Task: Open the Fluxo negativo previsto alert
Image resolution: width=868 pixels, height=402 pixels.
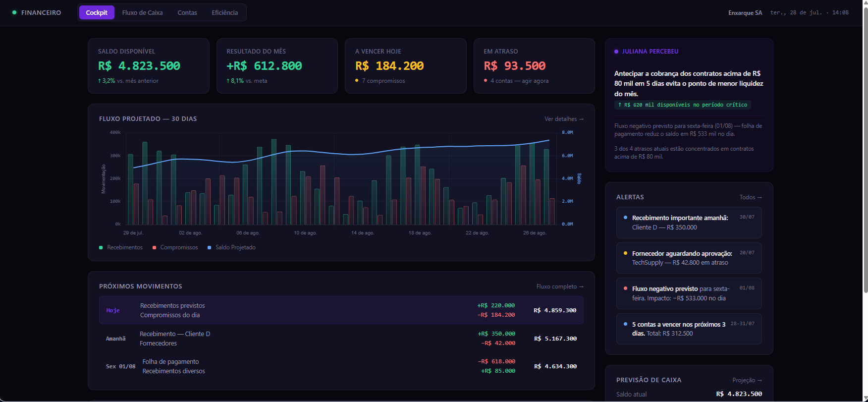Action: tap(689, 293)
